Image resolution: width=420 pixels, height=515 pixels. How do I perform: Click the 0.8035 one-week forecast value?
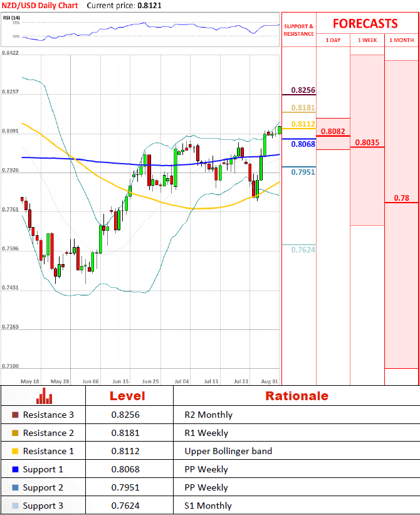(367, 142)
